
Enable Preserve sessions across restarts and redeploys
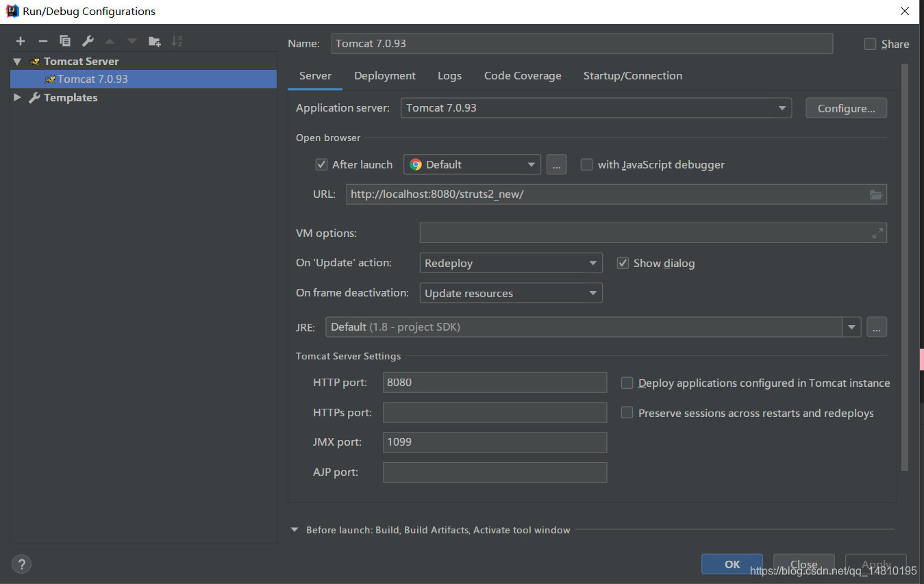click(x=627, y=413)
